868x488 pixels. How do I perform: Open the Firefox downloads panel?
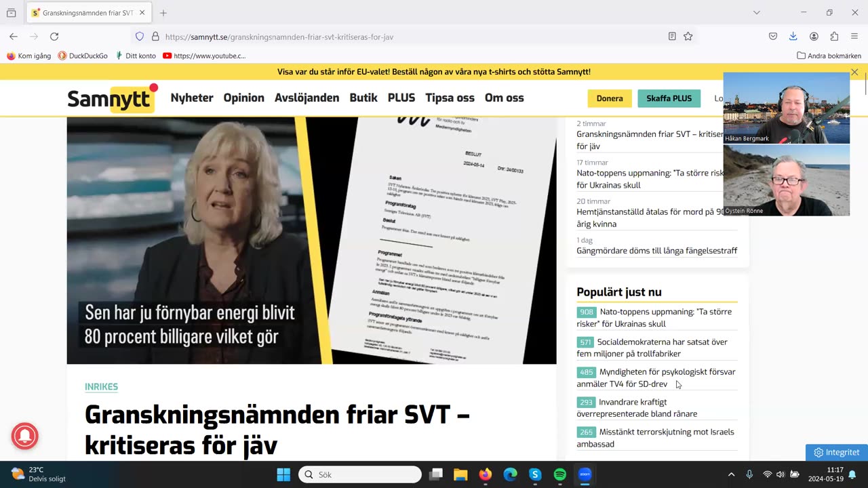pos(793,37)
